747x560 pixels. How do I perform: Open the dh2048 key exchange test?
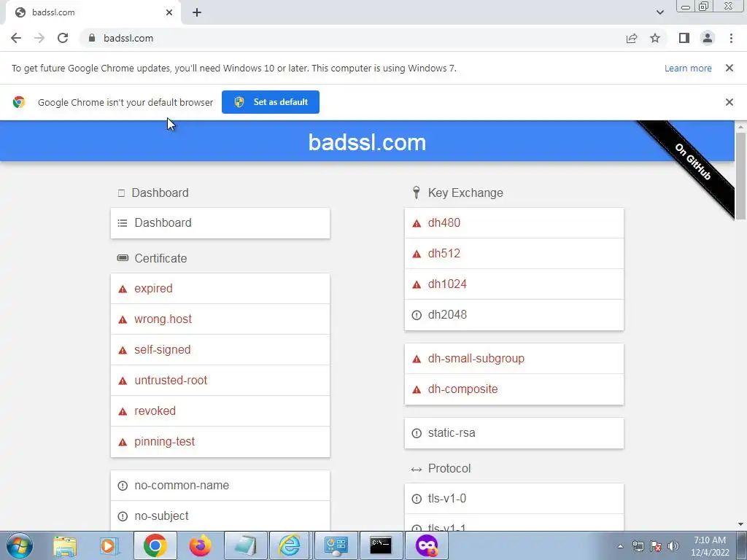click(x=514, y=315)
